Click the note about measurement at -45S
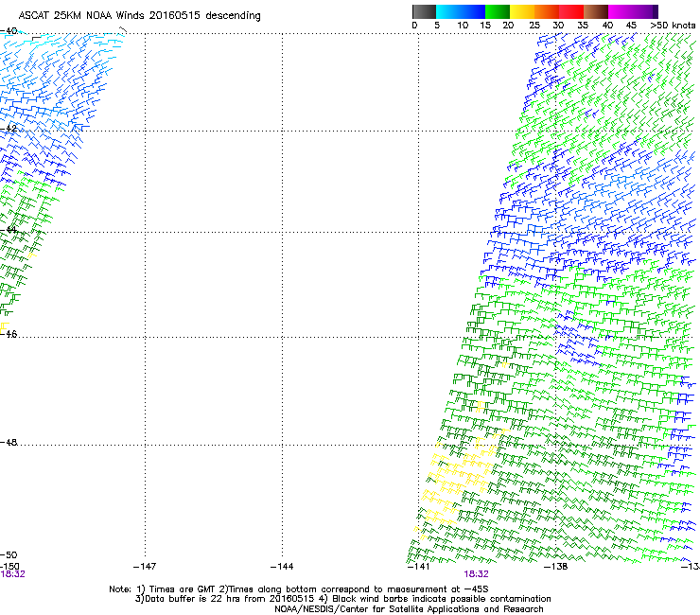This screenshot has height=615, width=700. coord(354,589)
